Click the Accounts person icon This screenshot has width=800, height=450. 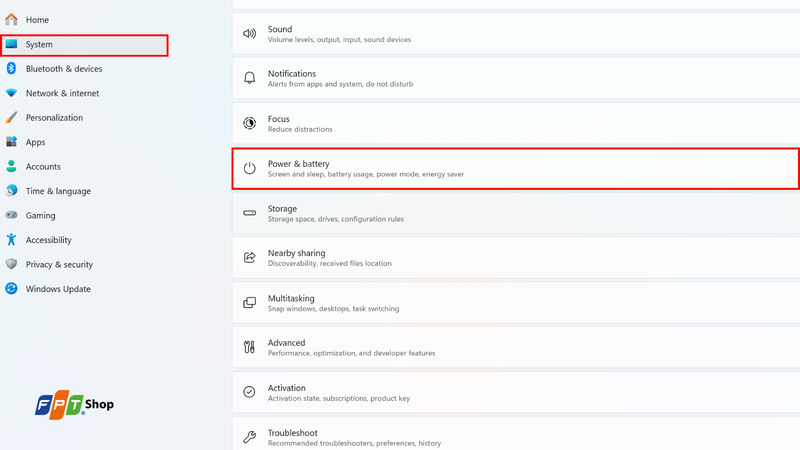pos(11,166)
